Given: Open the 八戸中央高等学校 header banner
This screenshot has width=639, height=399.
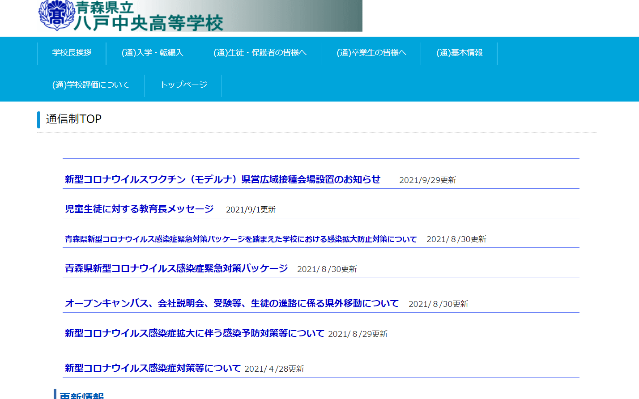Looking at the screenshot, I should tap(200, 16).
